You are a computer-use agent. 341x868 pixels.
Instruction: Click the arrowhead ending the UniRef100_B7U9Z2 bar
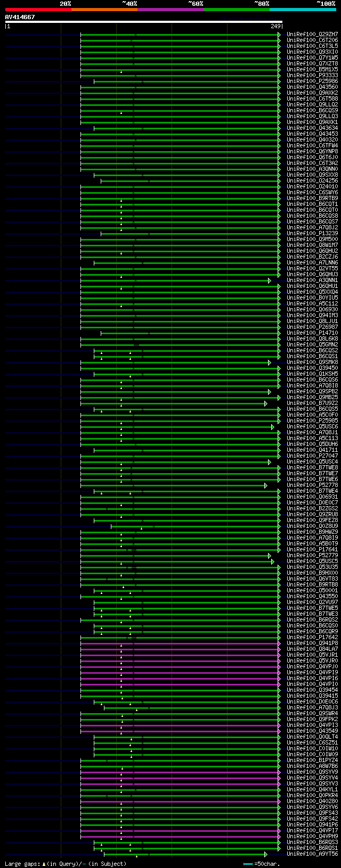click(x=266, y=403)
